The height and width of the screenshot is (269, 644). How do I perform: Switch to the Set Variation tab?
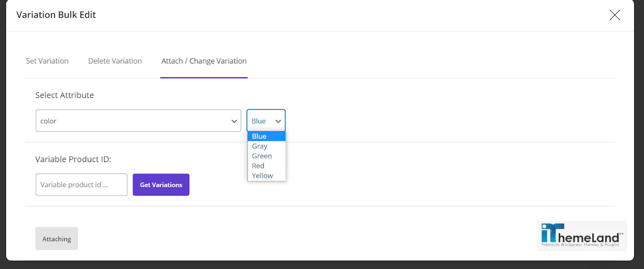(47, 61)
